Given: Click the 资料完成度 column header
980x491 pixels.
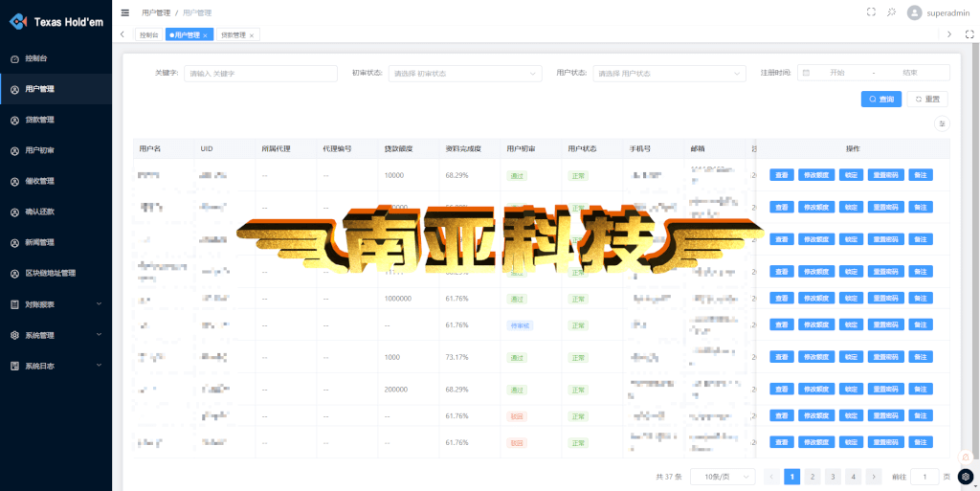Looking at the screenshot, I should tap(461, 149).
